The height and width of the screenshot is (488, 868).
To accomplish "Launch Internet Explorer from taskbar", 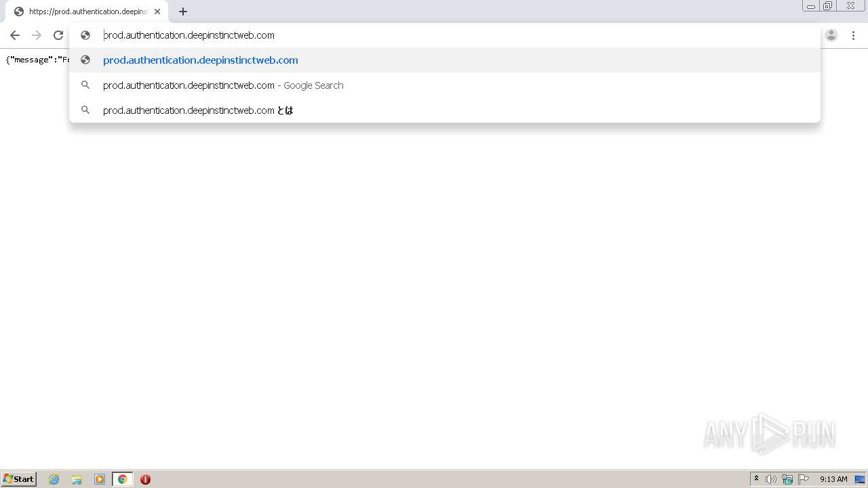I will [54, 479].
